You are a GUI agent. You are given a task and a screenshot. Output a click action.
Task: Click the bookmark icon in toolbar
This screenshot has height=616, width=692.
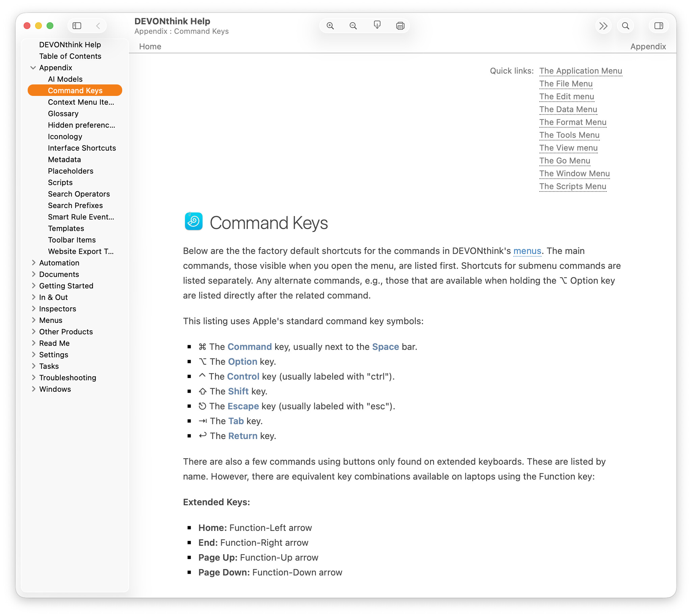tap(377, 25)
